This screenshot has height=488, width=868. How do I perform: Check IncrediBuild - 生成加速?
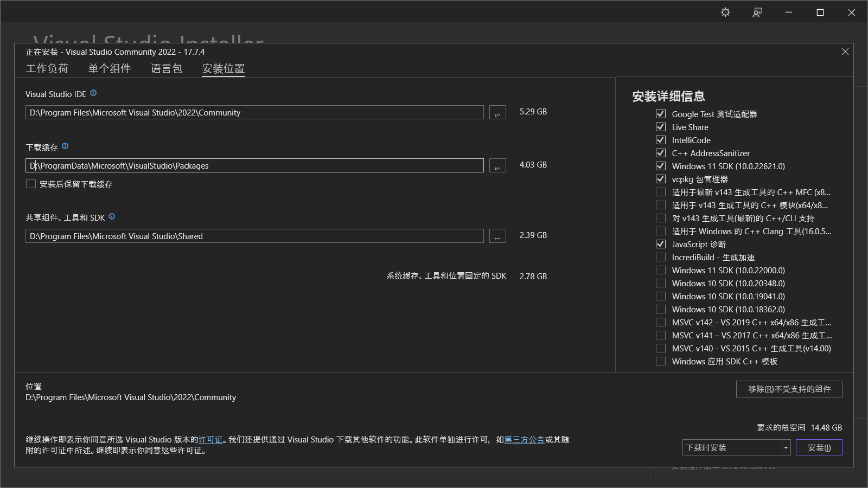point(661,257)
